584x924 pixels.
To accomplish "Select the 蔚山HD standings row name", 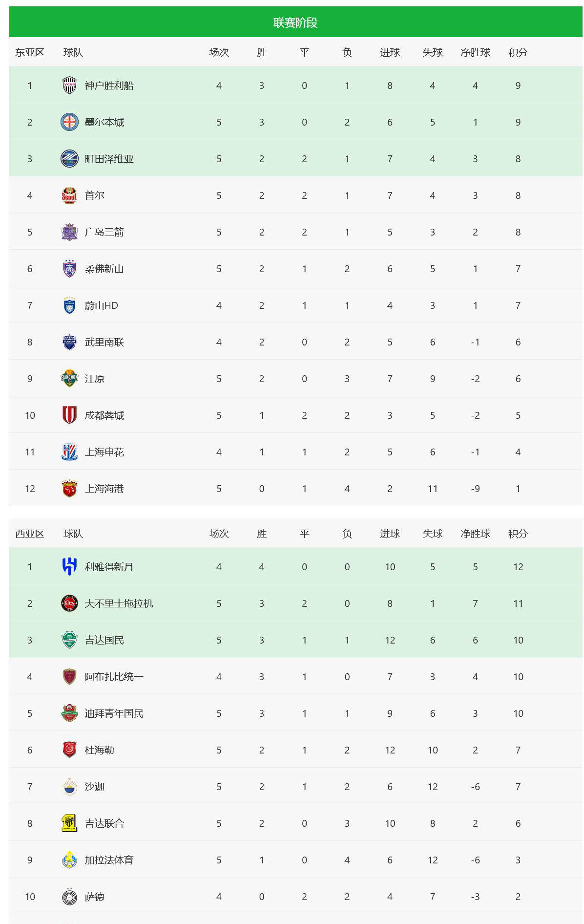I will click(101, 305).
